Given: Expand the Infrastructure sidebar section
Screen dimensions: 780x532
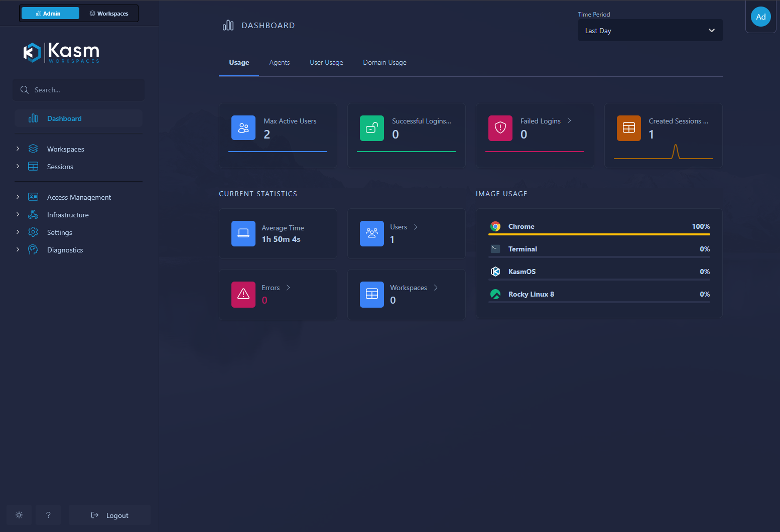Looking at the screenshot, I should pos(68,215).
